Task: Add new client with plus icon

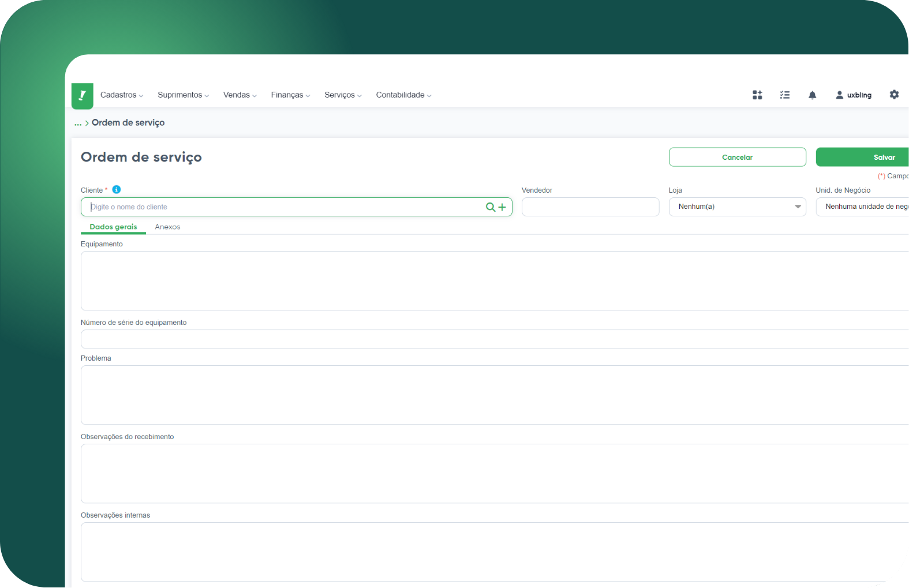Action: (x=502, y=207)
